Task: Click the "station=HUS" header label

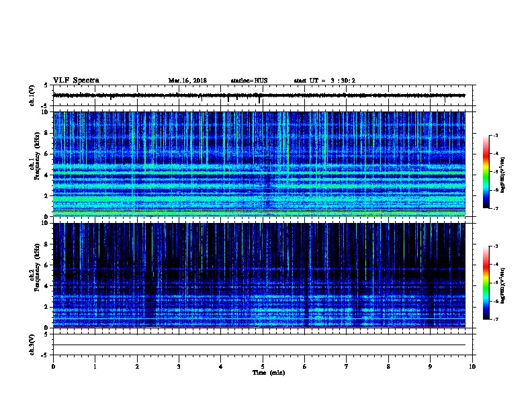Action: pyautogui.click(x=249, y=81)
